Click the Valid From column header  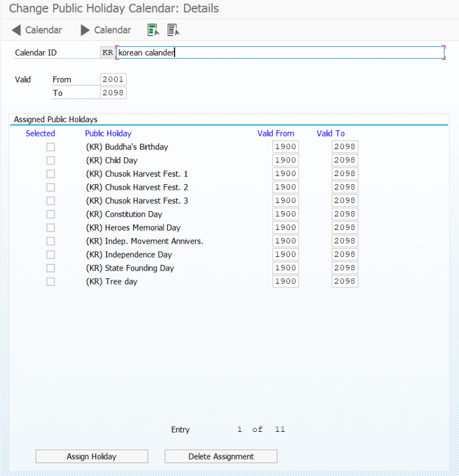[x=276, y=133]
